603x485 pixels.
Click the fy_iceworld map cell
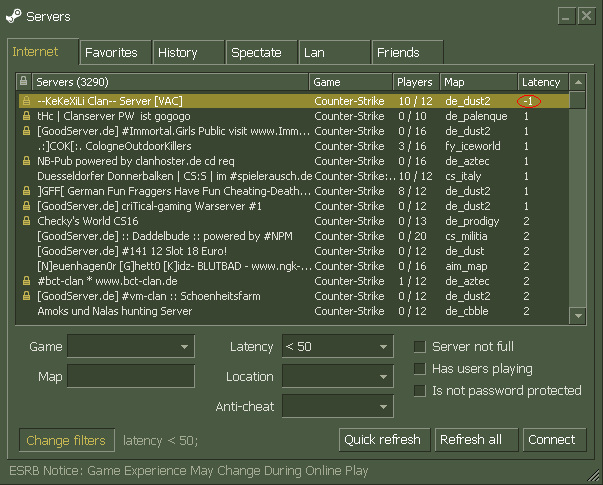click(x=473, y=146)
